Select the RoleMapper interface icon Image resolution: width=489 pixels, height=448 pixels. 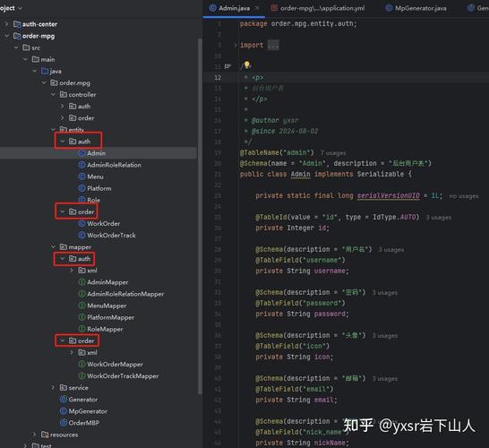tap(81, 329)
